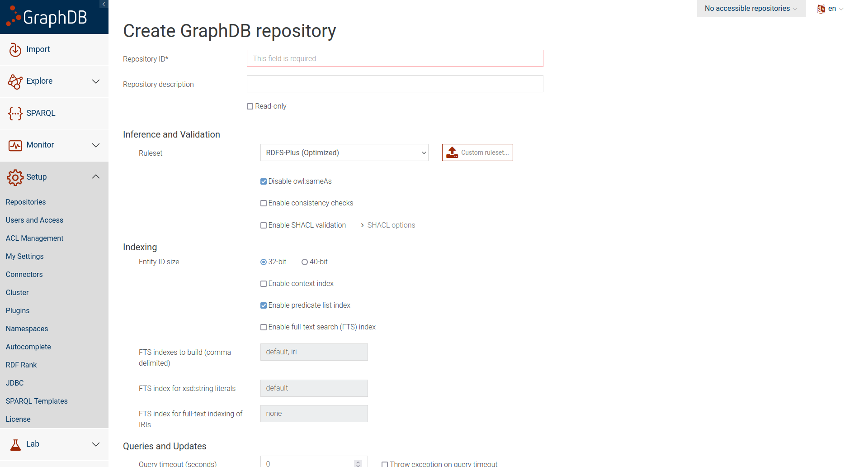
Task: Click the Lab flask icon
Action: click(15, 444)
